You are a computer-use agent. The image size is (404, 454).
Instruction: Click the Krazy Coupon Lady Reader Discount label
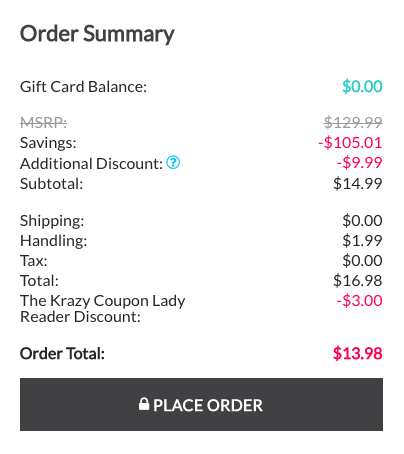(103, 309)
